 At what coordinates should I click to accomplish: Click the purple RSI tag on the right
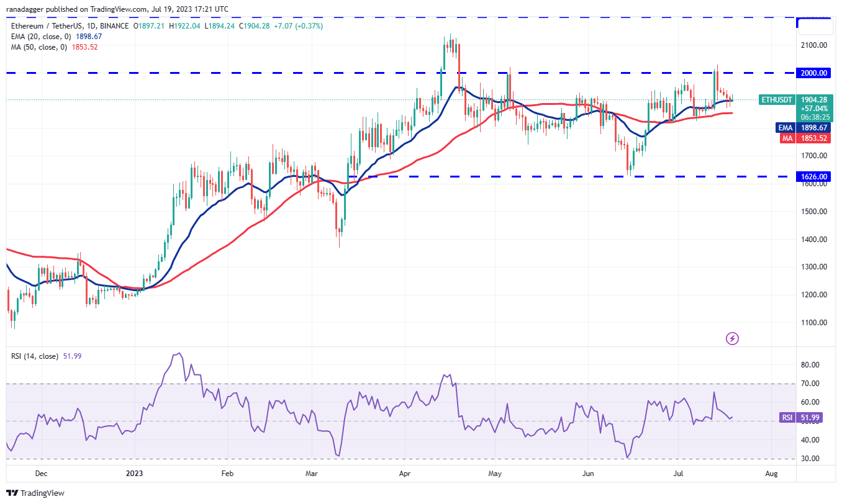pyautogui.click(x=787, y=418)
